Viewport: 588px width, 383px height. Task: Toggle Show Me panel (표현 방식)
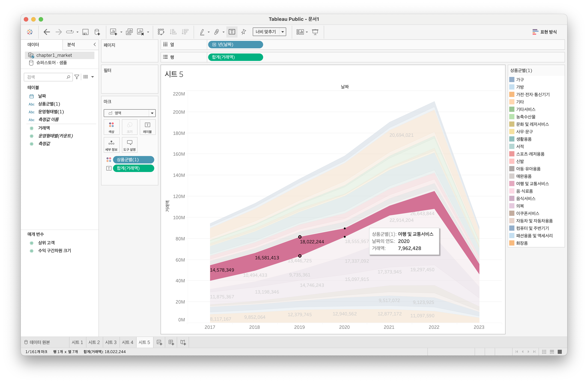pos(545,32)
